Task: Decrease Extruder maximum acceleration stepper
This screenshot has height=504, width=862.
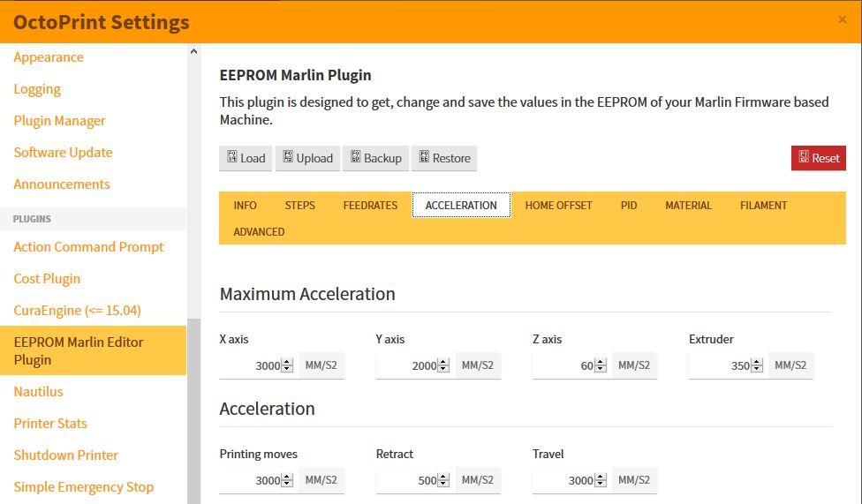Action: coord(756,369)
